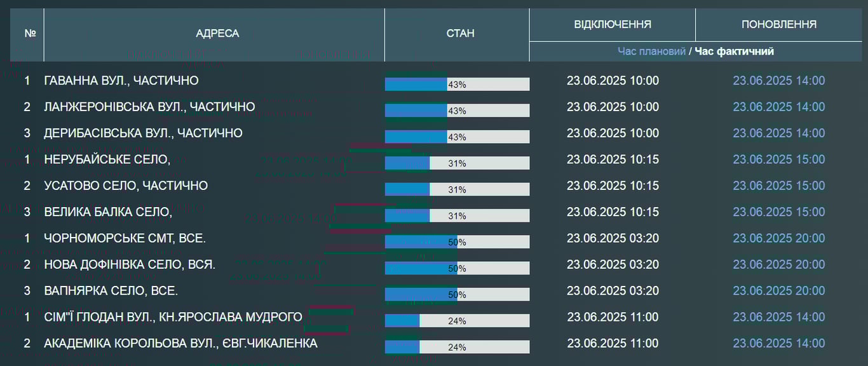Click the АКАДЕМІКА КОРОЛЬОВА ВУЛ. progress bar
Image resolution: width=868 pixels, height=366 pixels.
457,347
